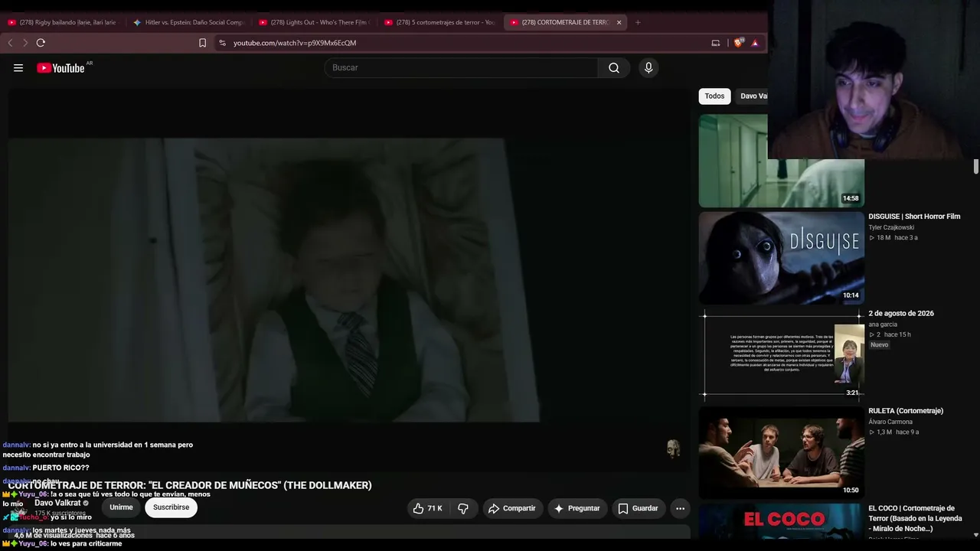The image size is (980, 551).
Task: Switch to the Lights Out tab
Action: [x=313, y=22]
